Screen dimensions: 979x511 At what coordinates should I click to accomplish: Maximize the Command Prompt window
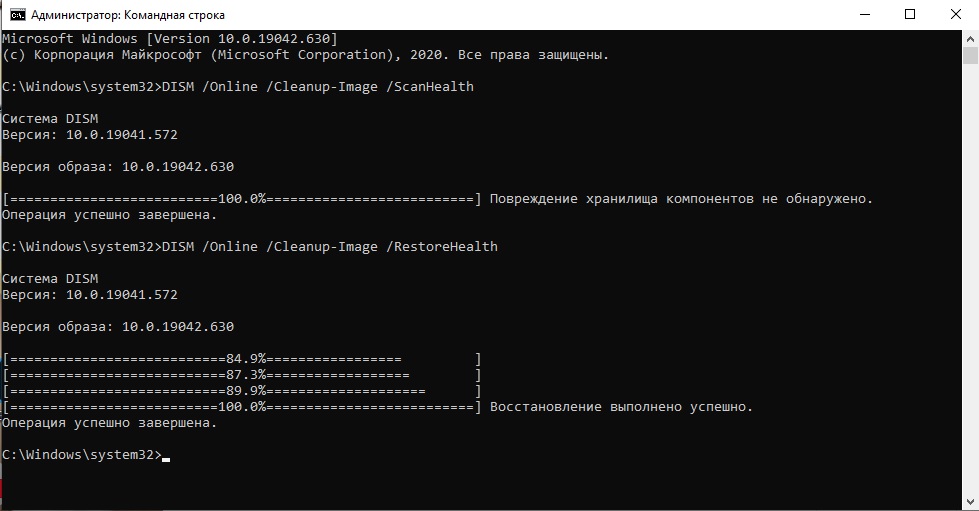click(909, 15)
